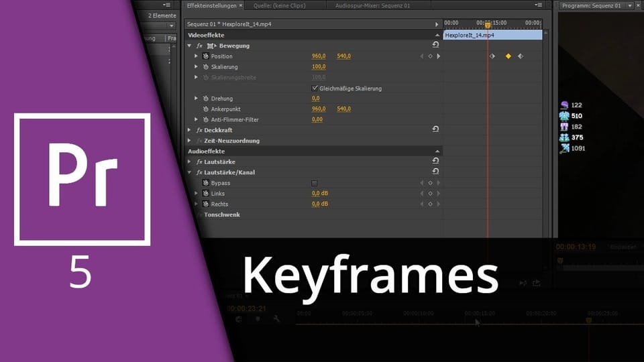Toggle fx switch for Lautstärke/Kanal
Image resolution: width=644 pixels, height=362 pixels.
pyautogui.click(x=199, y=173)
